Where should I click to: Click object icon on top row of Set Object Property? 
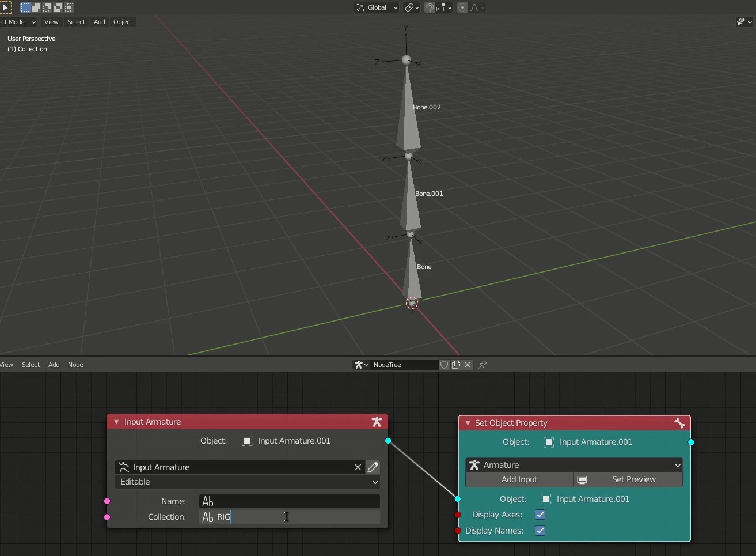(549, 442)
